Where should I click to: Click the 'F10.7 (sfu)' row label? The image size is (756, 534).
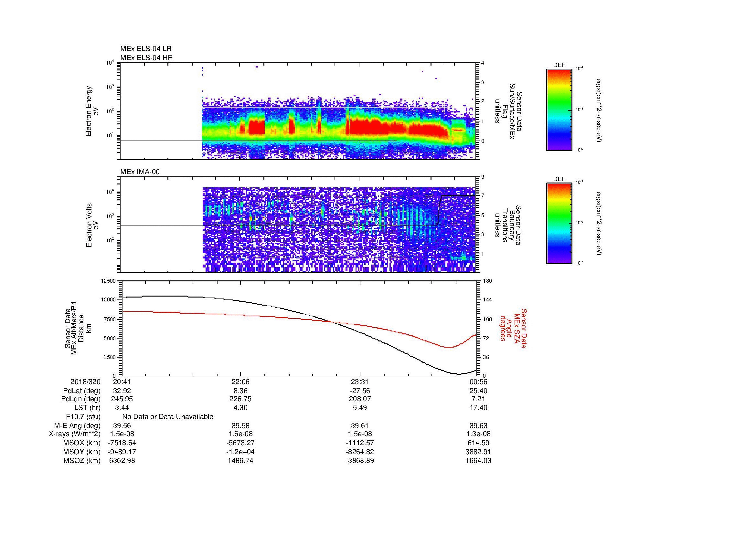pyautogui.click(x=83, y=417)
